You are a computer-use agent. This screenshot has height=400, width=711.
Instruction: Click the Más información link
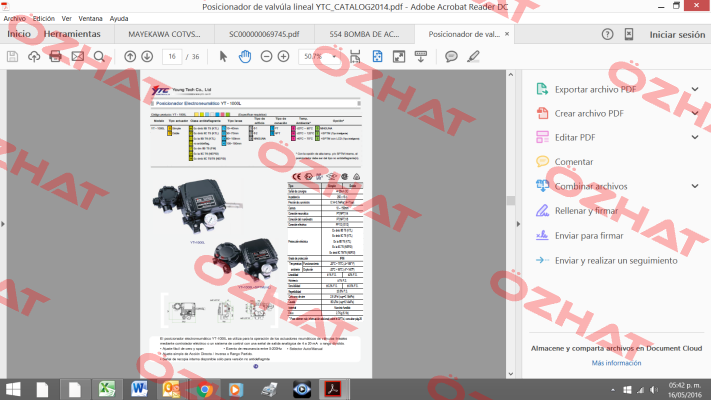pyautogui.click(x=616, y=363)
